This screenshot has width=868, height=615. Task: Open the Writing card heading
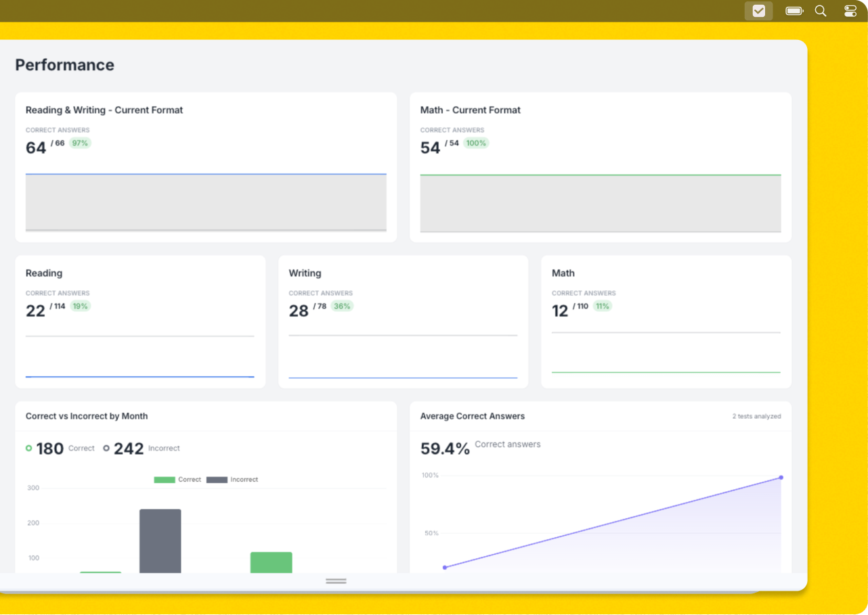305,273
